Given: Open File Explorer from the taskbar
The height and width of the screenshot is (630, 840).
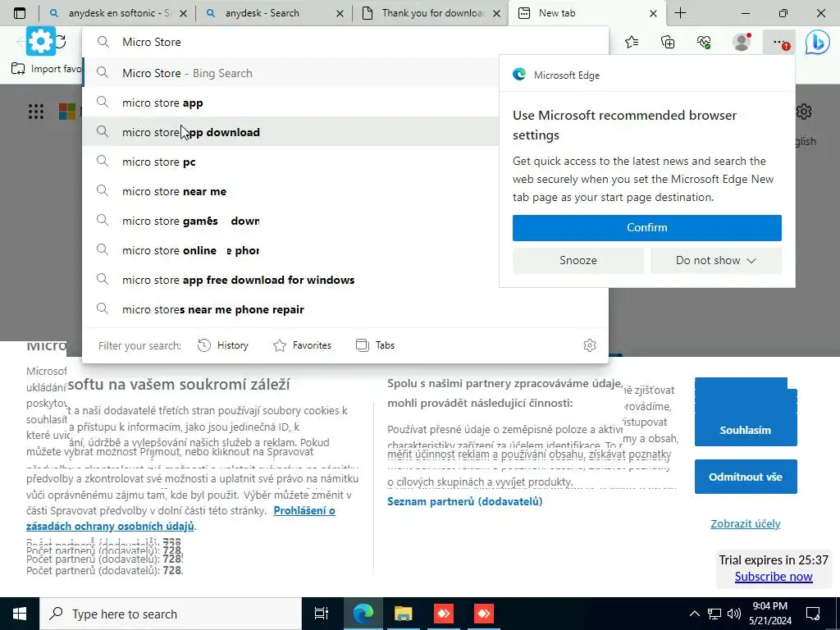Looking at the screenshot, I should tap(403, 614).
